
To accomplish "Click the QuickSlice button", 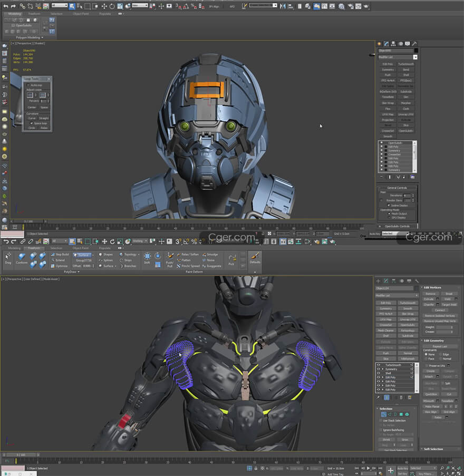I will click(x=431, y=394).
